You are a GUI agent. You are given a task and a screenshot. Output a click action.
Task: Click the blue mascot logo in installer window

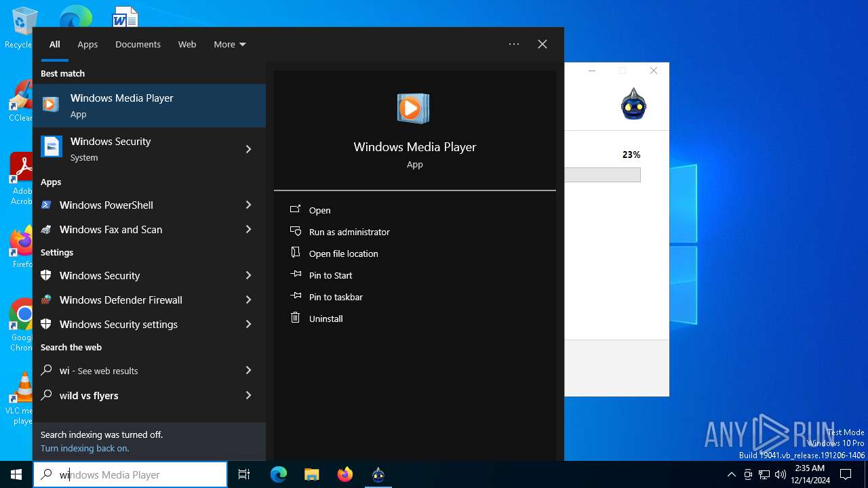tap(633, 104)
